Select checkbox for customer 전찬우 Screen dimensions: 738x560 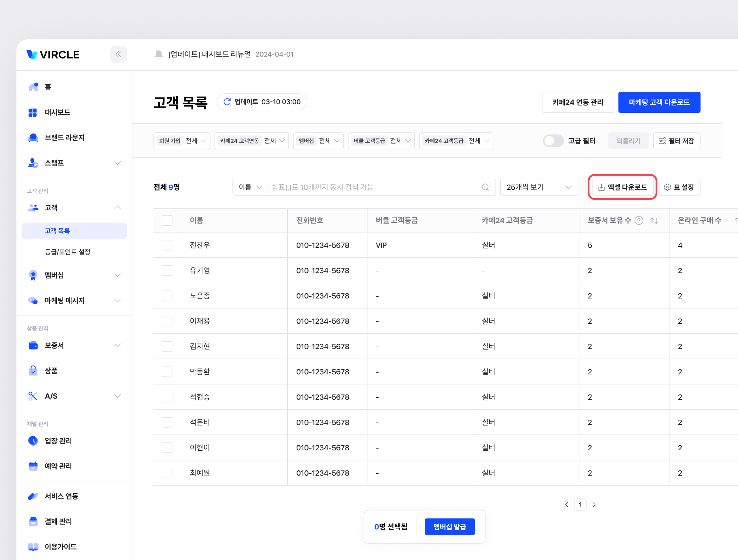(167, 245)
